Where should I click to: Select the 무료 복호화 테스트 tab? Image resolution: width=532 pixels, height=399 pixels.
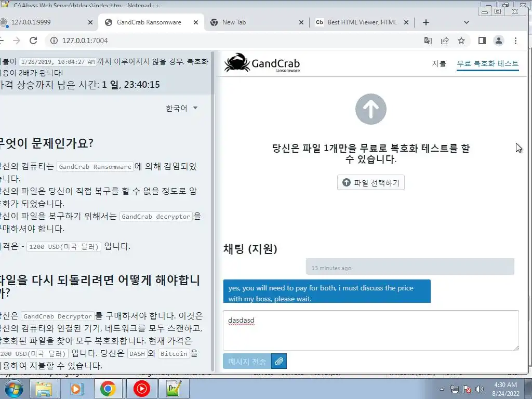[487, 63]
